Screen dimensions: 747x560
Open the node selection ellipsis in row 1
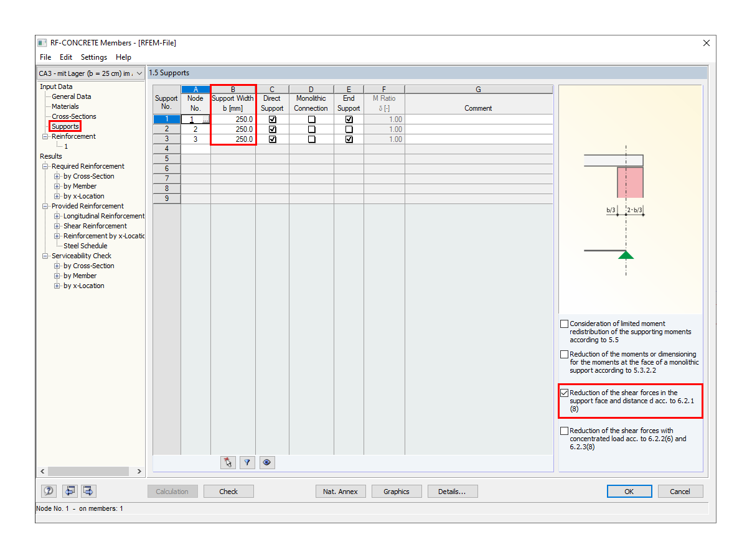[x=206, y=119]
